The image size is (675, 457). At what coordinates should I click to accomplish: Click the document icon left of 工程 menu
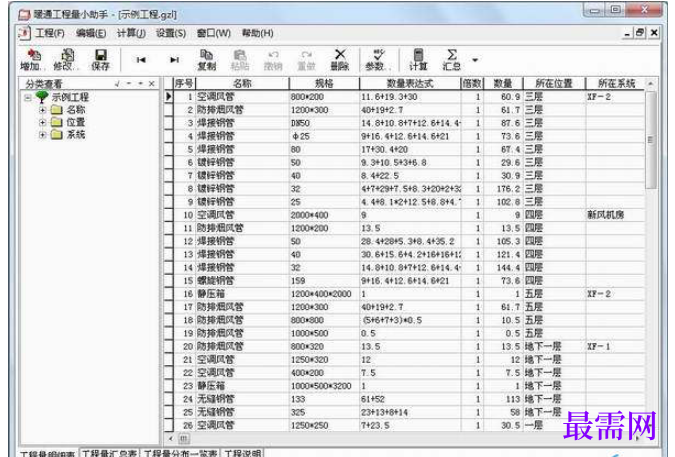pyautogui.click(x=25, y=33)
